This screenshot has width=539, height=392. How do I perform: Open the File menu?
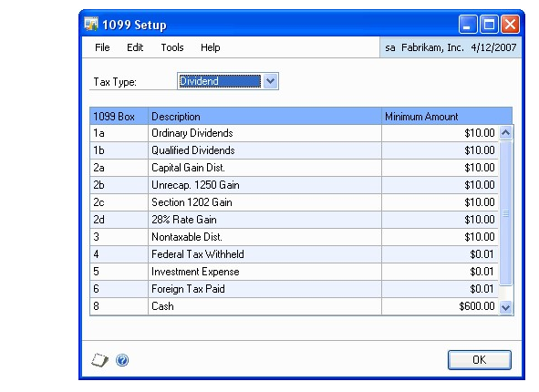point(102,47)
